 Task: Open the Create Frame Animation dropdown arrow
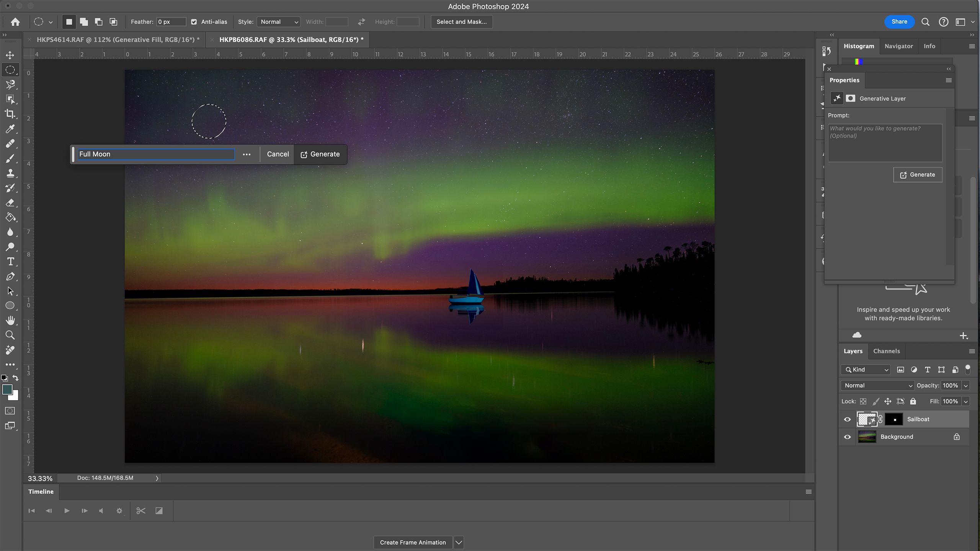[459, 542]
